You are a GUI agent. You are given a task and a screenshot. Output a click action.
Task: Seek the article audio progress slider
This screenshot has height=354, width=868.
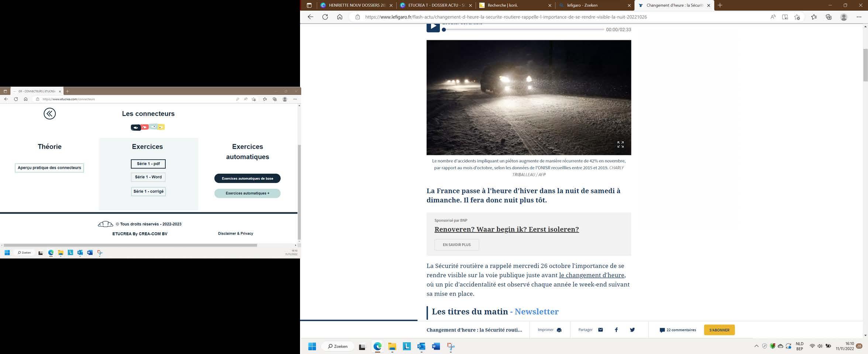click(x=523, y=29)
